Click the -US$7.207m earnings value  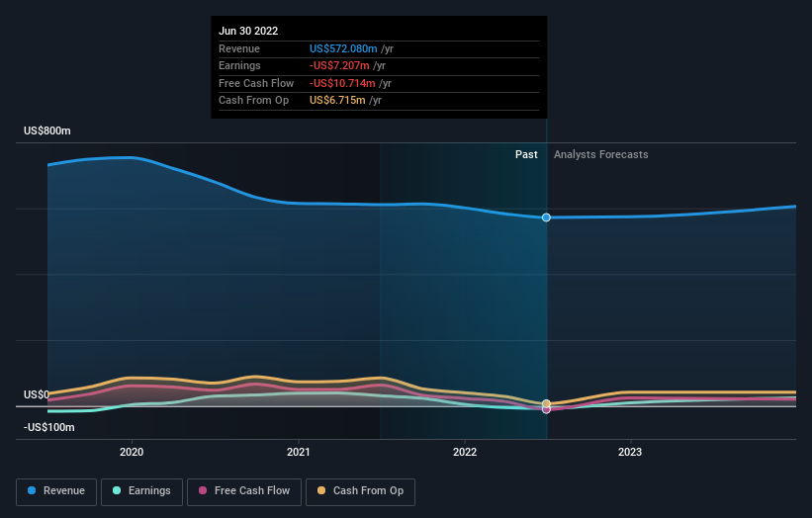point(339,65)
